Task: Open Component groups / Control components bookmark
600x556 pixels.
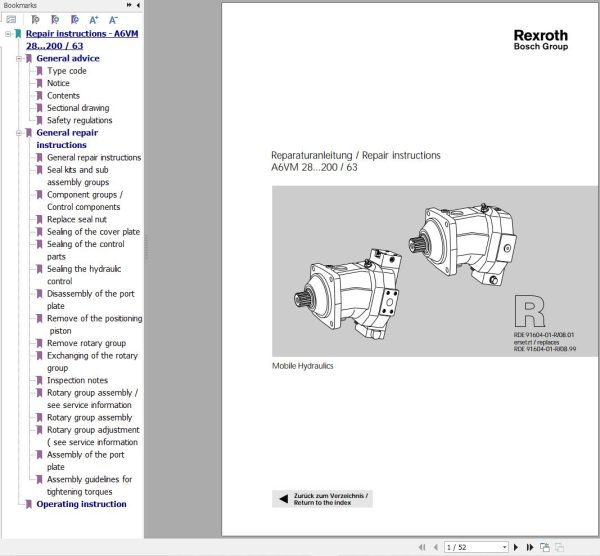Action: [85, 201]
